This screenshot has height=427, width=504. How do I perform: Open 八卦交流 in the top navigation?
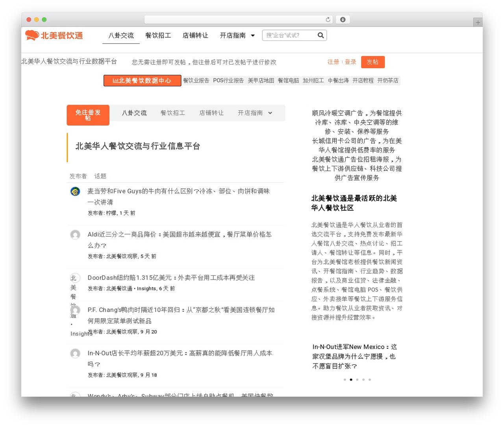pyautogui.click(x=121, y=35)
